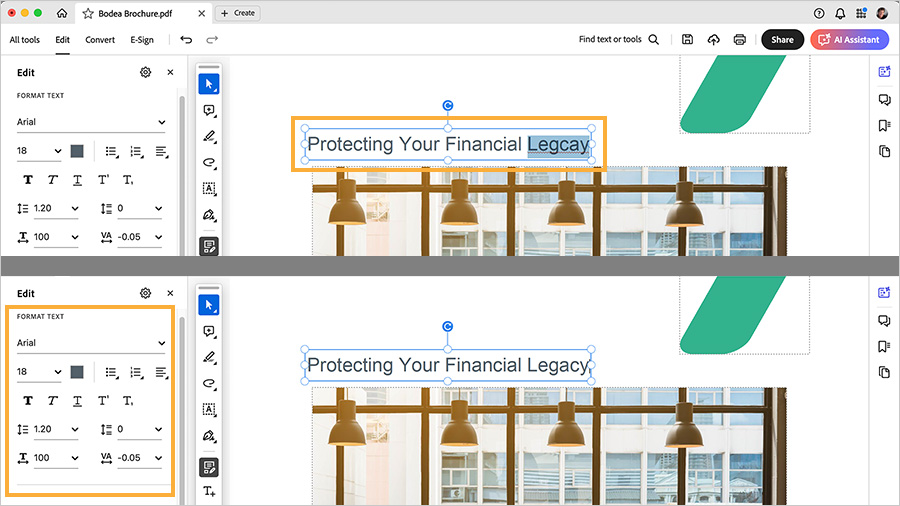Save the file with the floppy-disk icon
Viewport: 900px width, 506px height.
[687, 39]
